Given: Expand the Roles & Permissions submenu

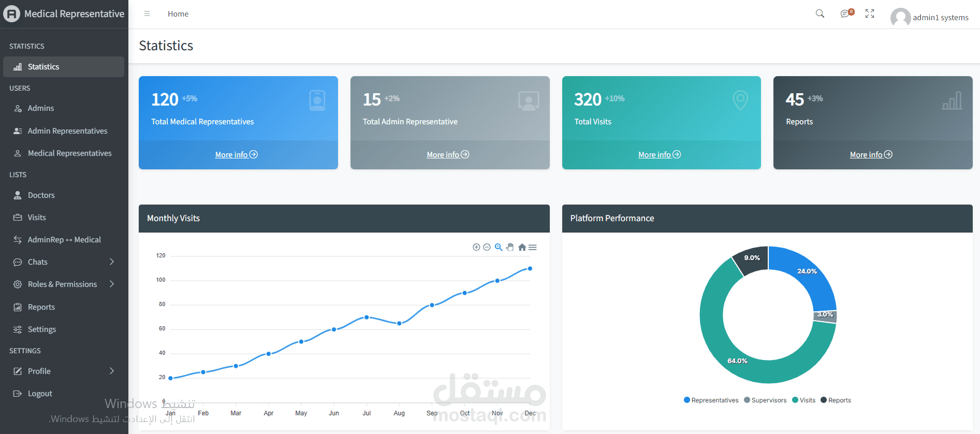Looking at the screenshot, I should pyautogui.click(x=64, y=284).
